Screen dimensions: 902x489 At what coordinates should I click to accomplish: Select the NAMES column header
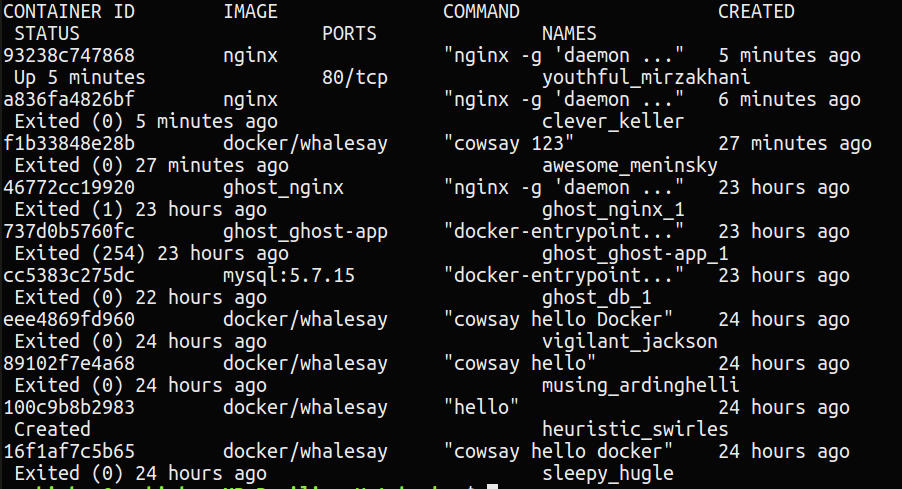point(569,34)
